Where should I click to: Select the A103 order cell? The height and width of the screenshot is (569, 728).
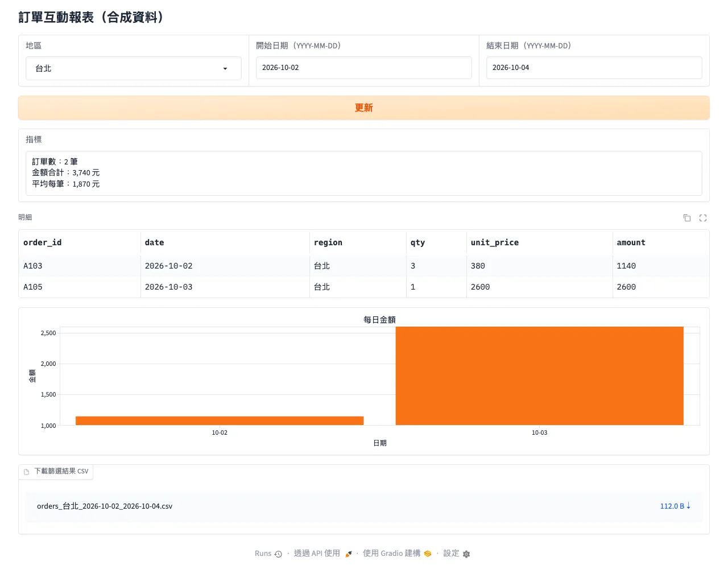[80, 266]
